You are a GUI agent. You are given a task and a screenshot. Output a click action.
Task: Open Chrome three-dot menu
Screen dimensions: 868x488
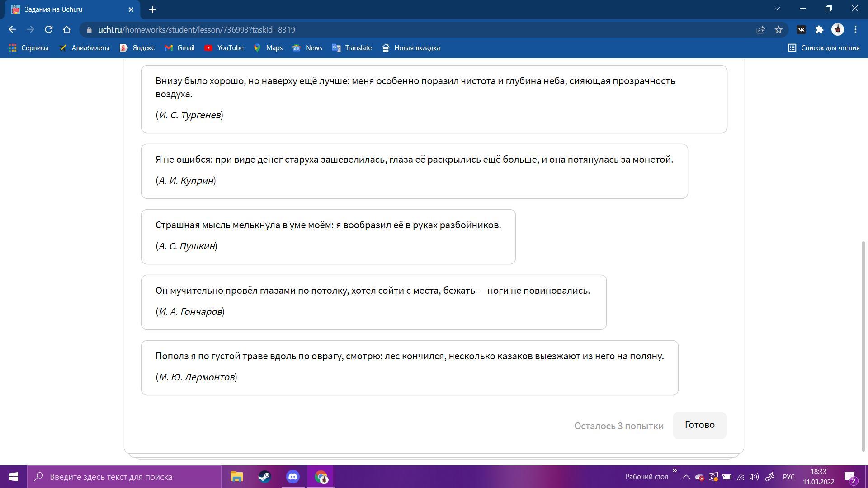coord(855,29)
